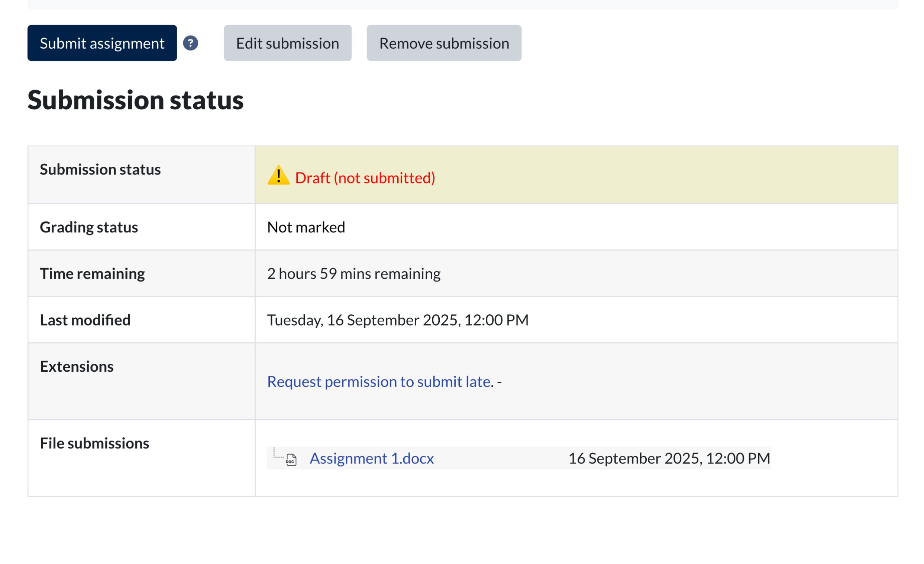
Task: Click Remove submission button
Action: (444, 43)
